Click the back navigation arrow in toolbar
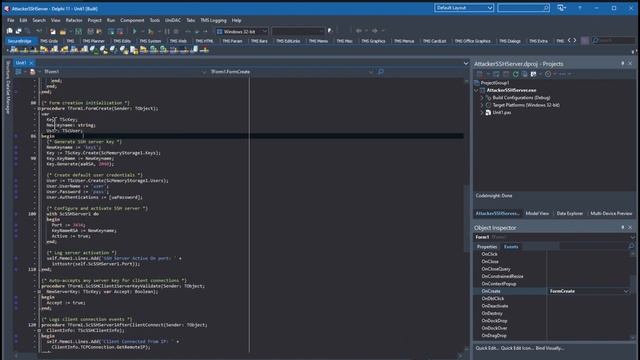The width and height of the screenshot is (640, 360). (358, 31)
